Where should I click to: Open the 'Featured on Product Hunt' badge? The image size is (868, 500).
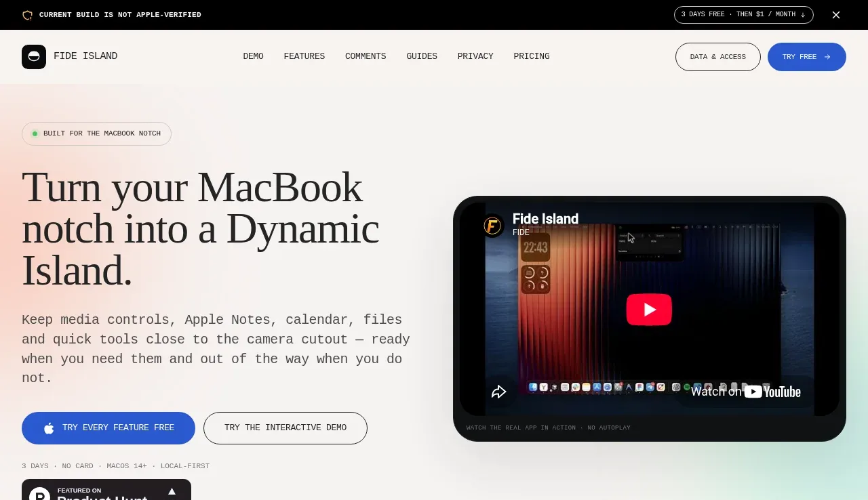click(106, 490)
